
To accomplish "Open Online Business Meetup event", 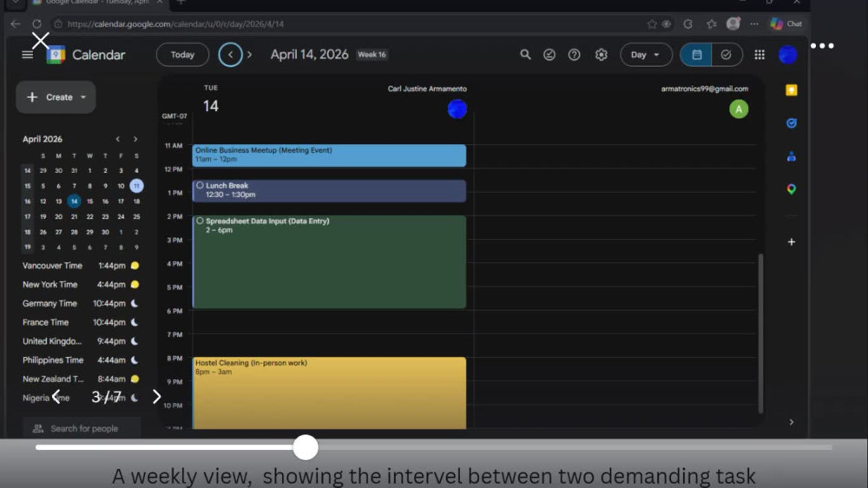I will [x=329, y=155].
